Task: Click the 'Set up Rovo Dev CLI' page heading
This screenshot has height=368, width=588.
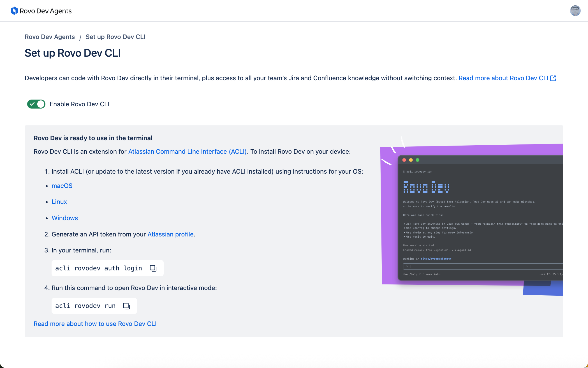Action: pos(73,53)
